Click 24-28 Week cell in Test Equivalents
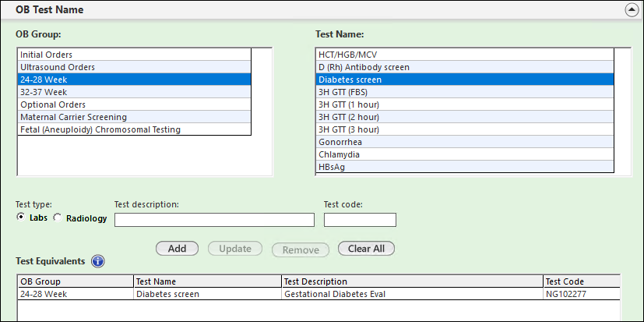644x322 pixels. click(76, 294)
